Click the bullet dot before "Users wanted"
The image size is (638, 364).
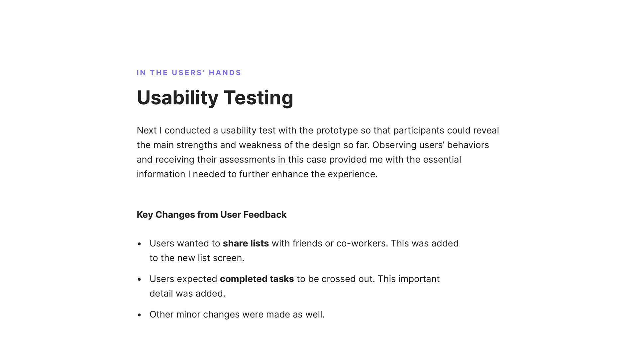(139, 244)
